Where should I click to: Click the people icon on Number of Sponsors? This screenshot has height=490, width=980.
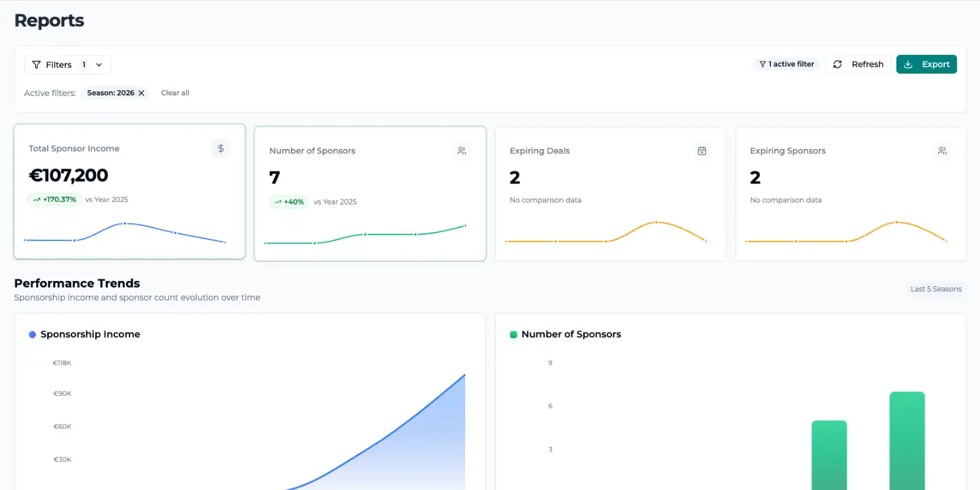(x=461, y=151)
